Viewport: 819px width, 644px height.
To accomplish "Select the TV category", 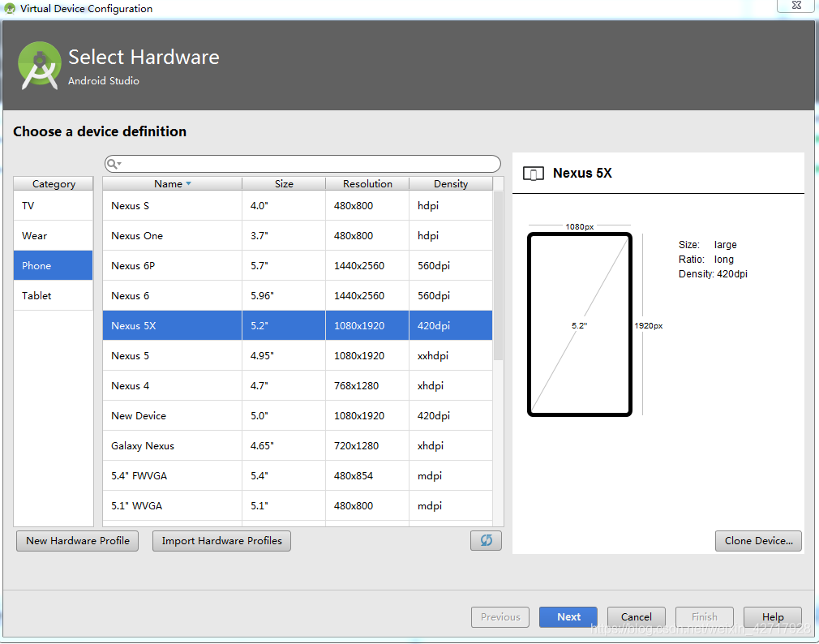I will (54, 206).
